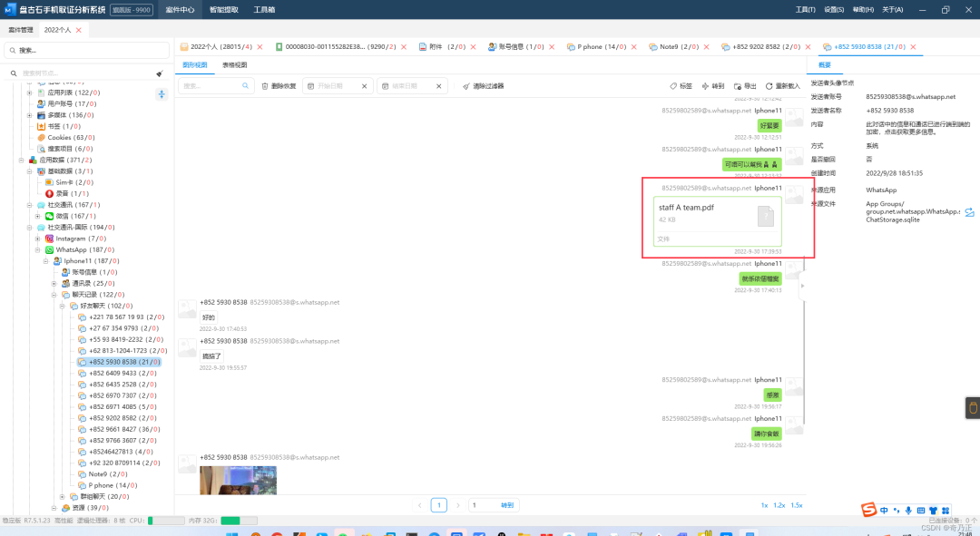The image size is (980, 536).
Task: Collapse the 好友聊天 tree node
Action: 62,307
